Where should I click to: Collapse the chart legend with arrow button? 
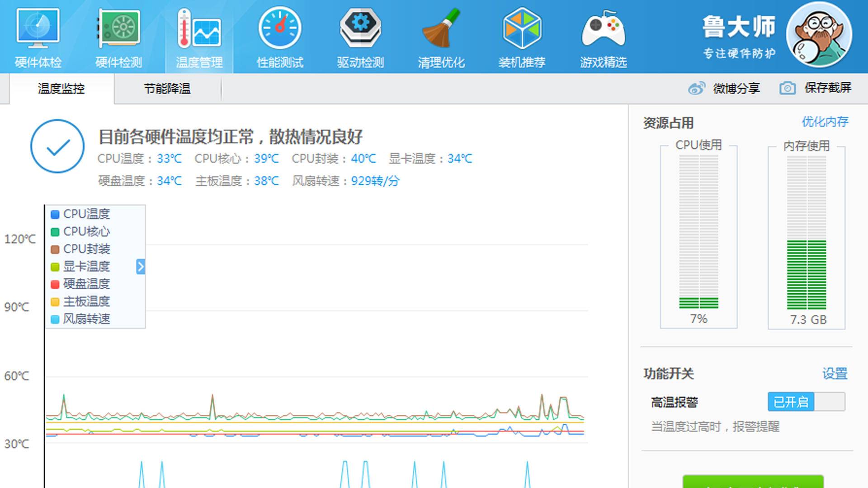tap(141, 267)
